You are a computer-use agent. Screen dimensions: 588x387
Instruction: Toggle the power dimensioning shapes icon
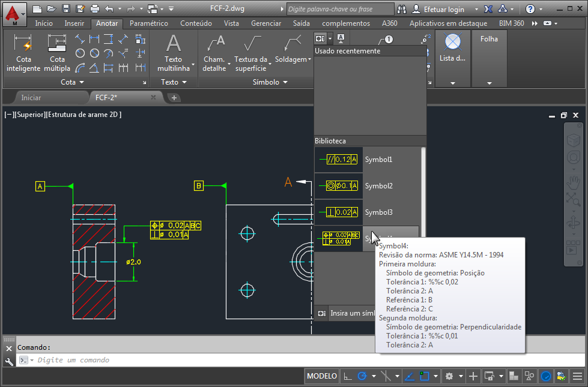point(530,376)
